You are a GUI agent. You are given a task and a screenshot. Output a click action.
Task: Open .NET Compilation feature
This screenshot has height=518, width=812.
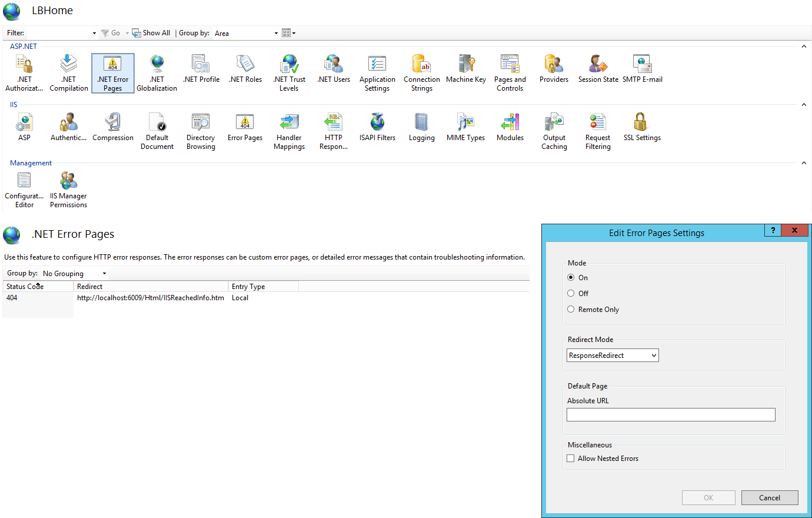pyautogui.click(x=69, y=73)
